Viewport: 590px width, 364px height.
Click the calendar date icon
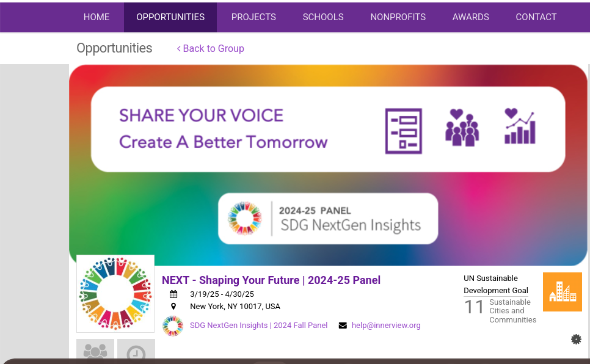173,294
